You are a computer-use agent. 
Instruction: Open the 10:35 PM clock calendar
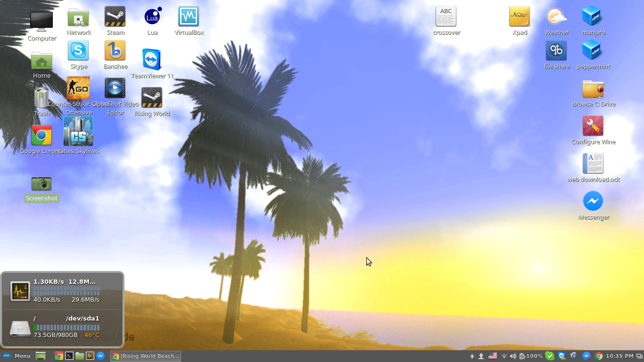pyautogui.click(x=619, y=356)
